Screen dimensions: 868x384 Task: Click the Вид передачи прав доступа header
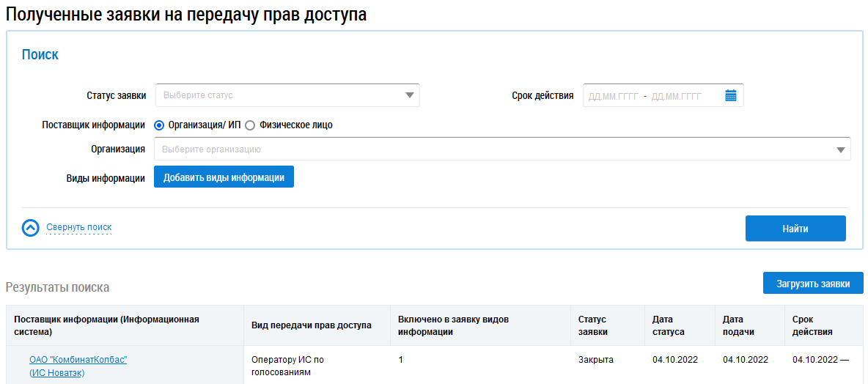click(311, 325)
